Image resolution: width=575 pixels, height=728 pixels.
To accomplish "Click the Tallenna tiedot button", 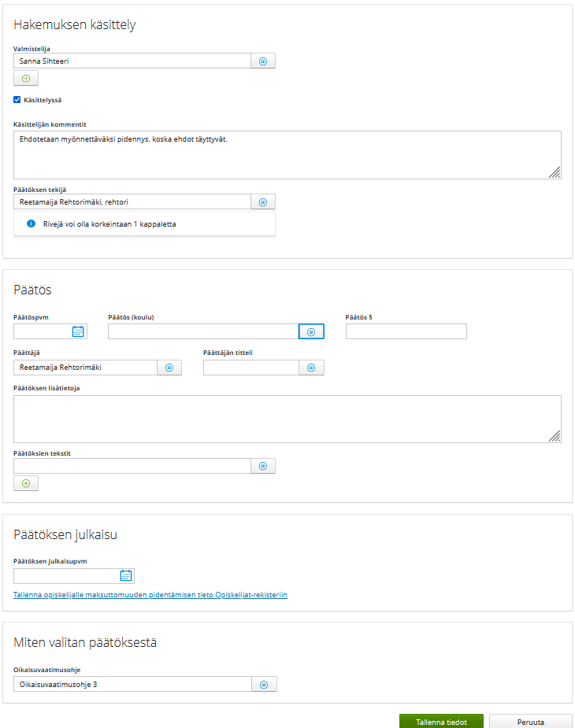I will [441, 722].
